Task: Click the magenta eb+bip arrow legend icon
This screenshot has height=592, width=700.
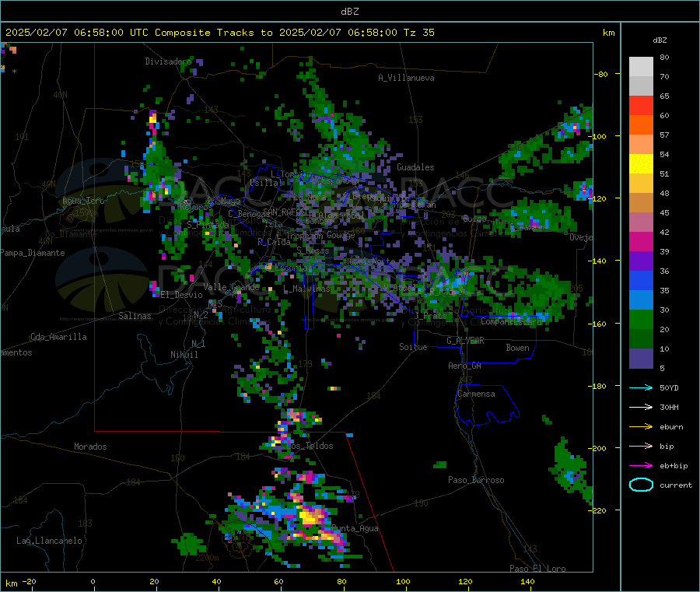Action: point(641,466)
